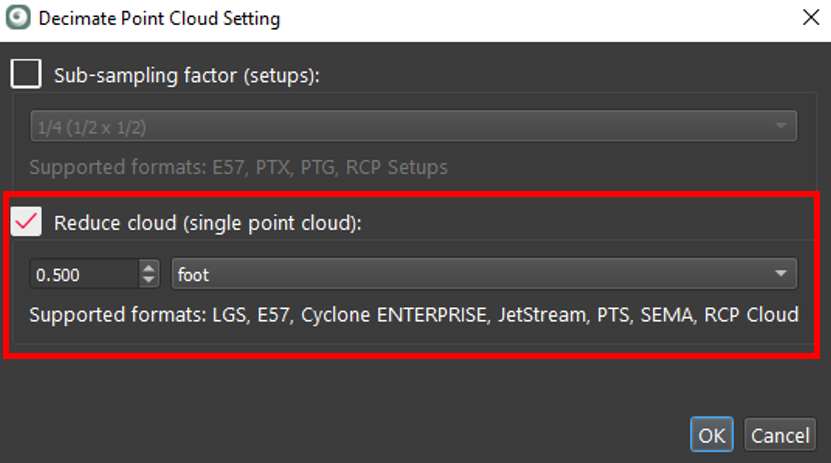Click the 0.500 reduce cloud value field
The height and width of the screenshot is (463, 831).
coord(84,274)
